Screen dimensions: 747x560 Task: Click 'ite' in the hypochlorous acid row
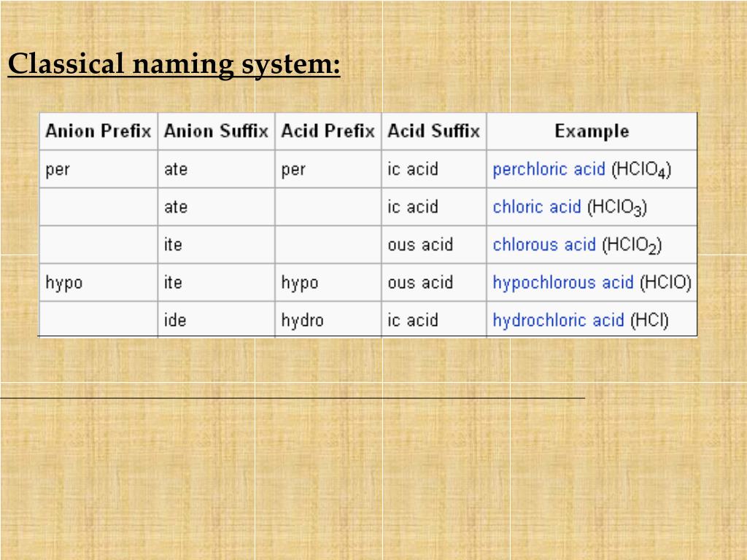coord(173,282)
